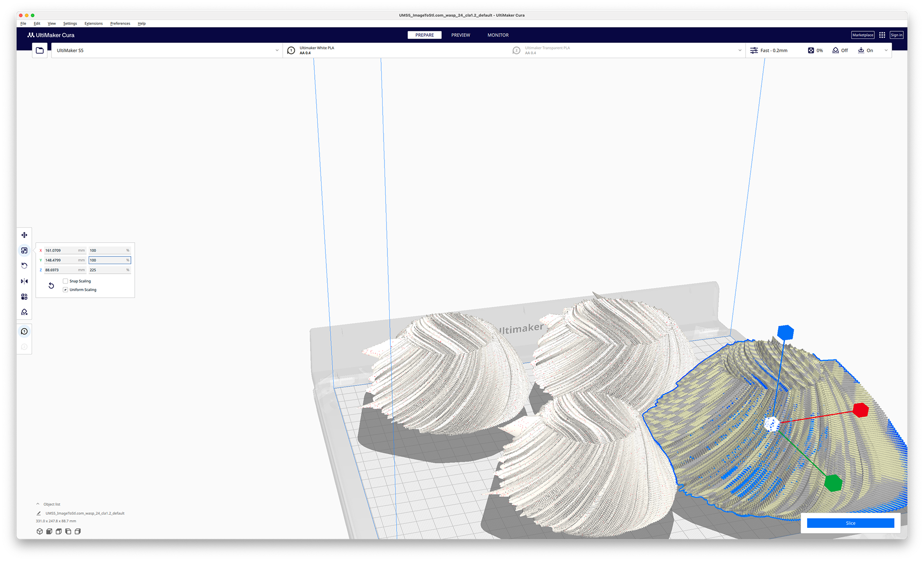Click the blue Z-axis scale handle
924x561 pixels.
785,332
